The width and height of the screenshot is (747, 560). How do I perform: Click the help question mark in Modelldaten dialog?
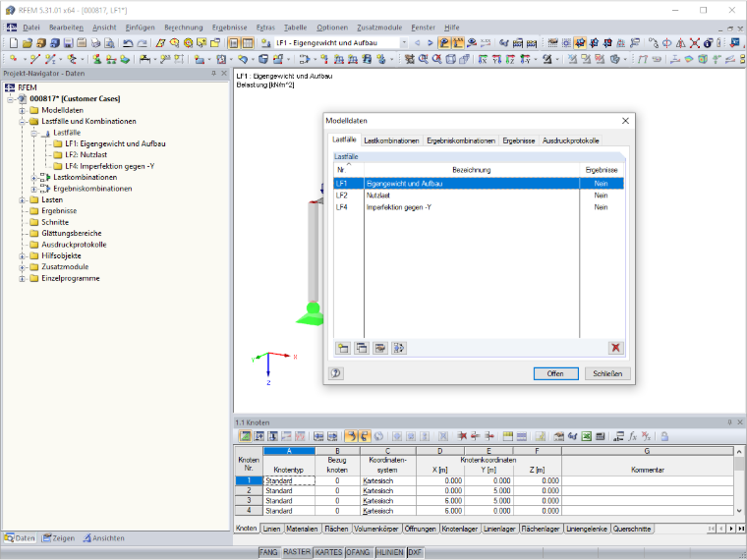coord(336,373)
